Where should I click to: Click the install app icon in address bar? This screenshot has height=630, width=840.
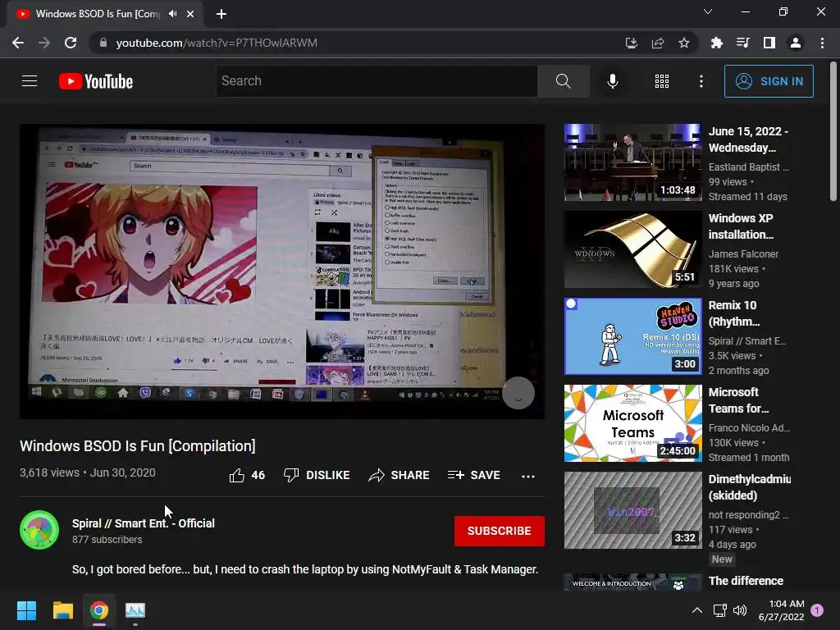[632, 43]
